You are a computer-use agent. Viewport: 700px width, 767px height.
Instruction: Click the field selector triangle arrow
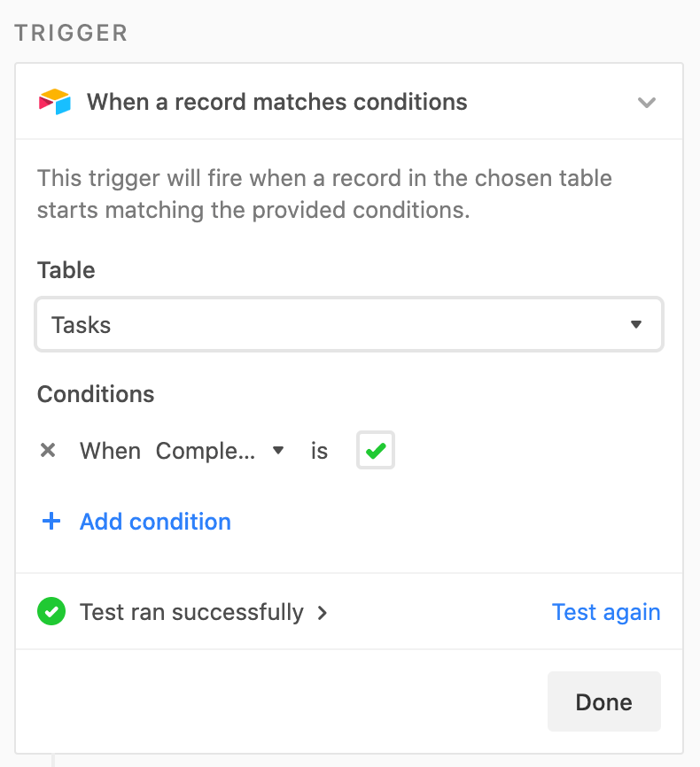coord(278,450)
